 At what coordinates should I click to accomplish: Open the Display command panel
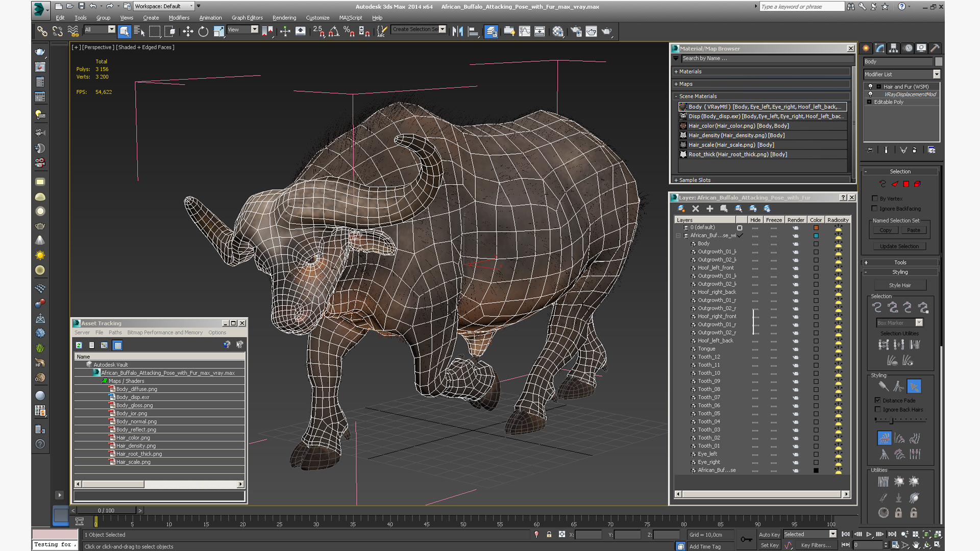(x=921, y=48)
